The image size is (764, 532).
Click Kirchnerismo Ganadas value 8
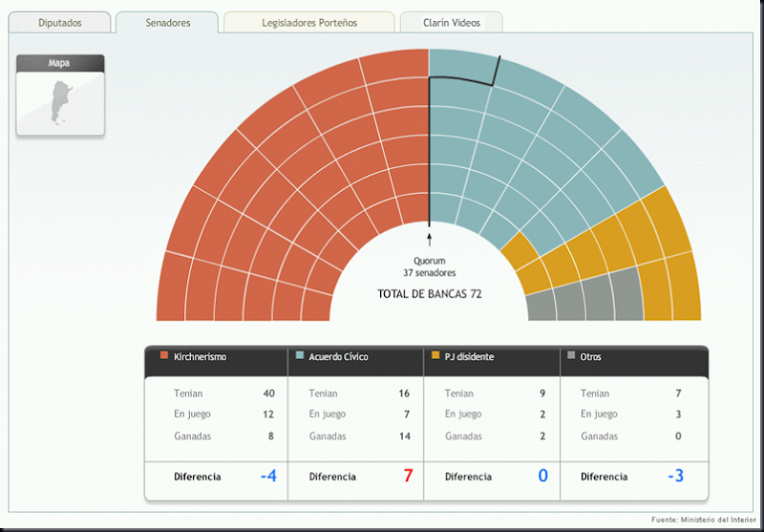coord(271,436)
